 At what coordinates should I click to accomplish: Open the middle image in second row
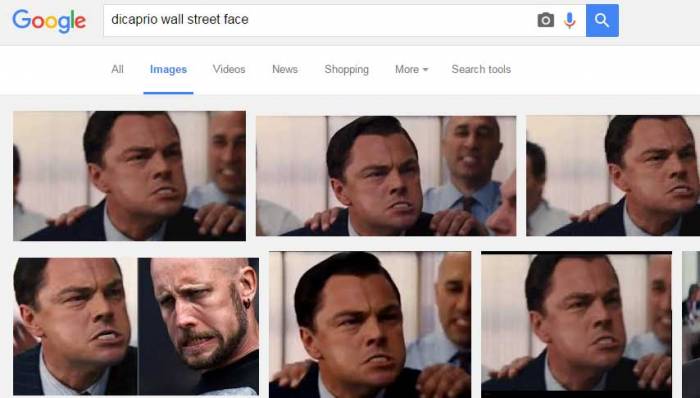pos(370,324)
